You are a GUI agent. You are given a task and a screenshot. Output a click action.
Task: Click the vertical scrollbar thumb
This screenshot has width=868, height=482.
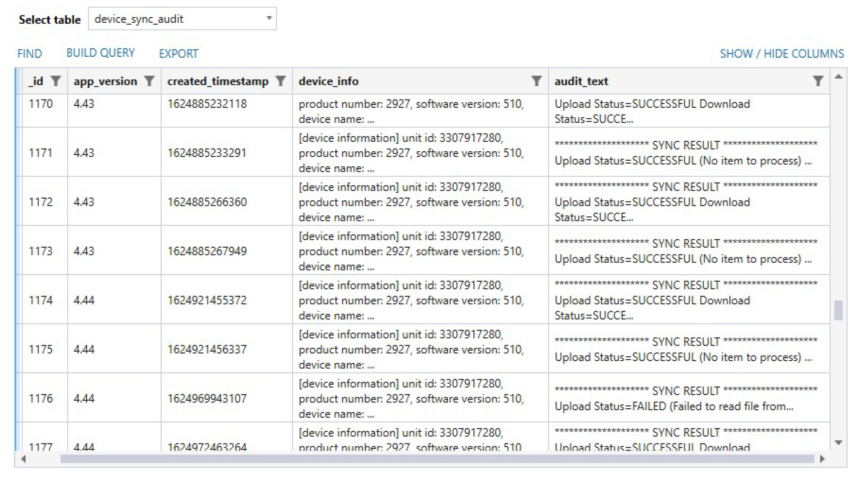click(x=838, y=310)
